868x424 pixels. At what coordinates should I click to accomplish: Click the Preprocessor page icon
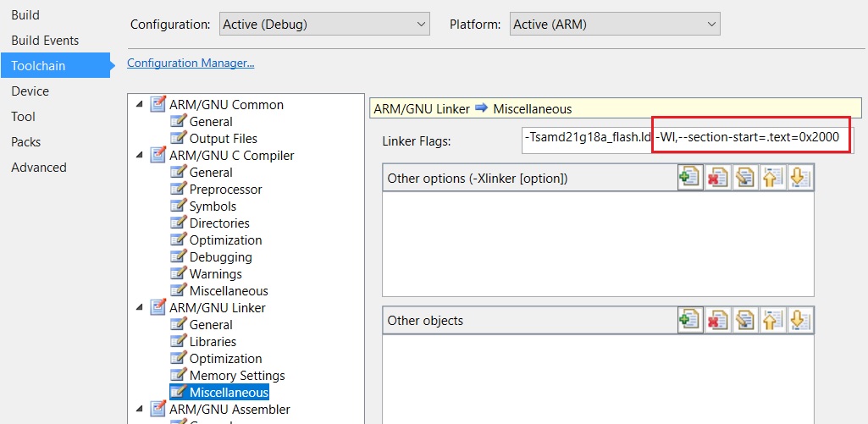tap(178, 190)
